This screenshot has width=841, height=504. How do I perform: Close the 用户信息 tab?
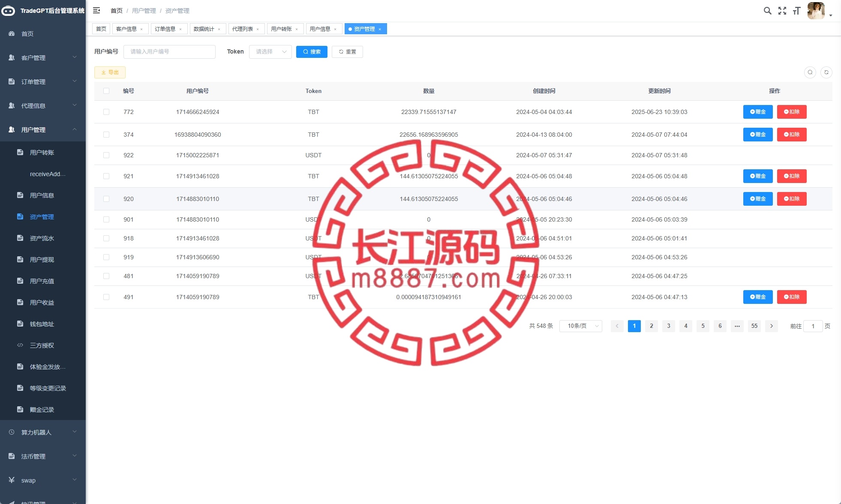pyautogui.click(x=335, y=29)
